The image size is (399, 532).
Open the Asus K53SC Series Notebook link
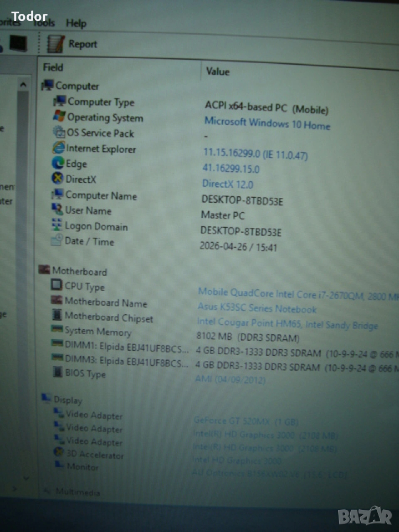click(257, 308)
